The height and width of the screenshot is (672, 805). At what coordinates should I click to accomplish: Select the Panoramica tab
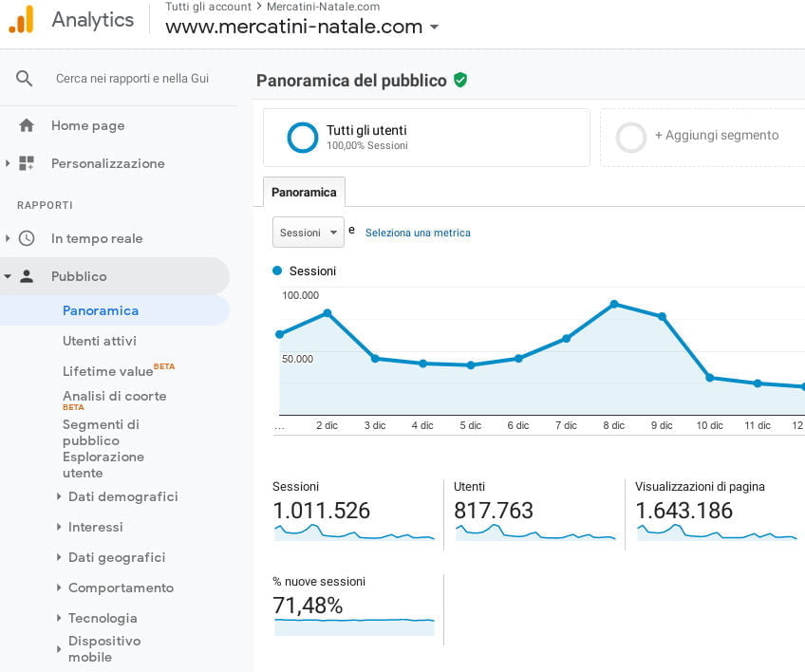tap(304, 192)
